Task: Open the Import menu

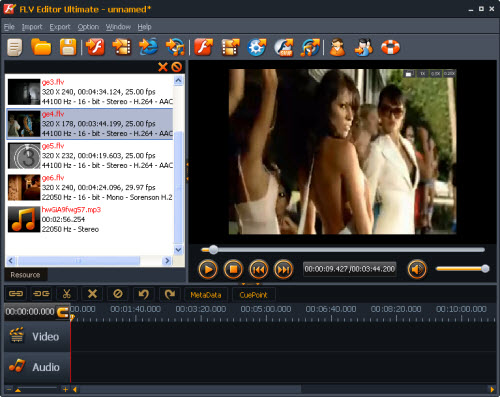Action: pyautogui.click(x=32, y=27)
